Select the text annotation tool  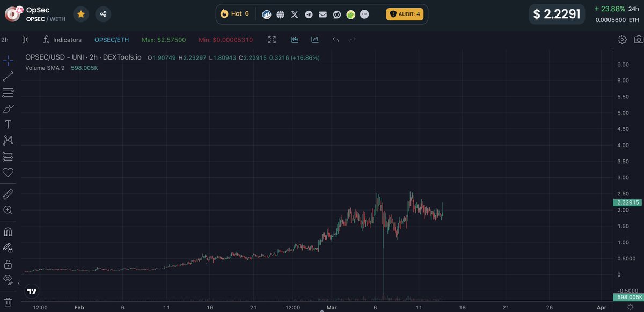click(x=8, y=125)
